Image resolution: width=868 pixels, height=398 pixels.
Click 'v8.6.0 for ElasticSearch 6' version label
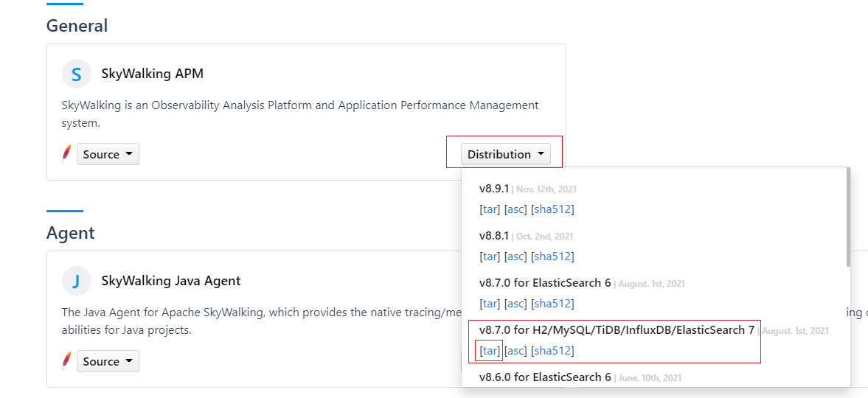pyautogui.click(x=545, y=377)
